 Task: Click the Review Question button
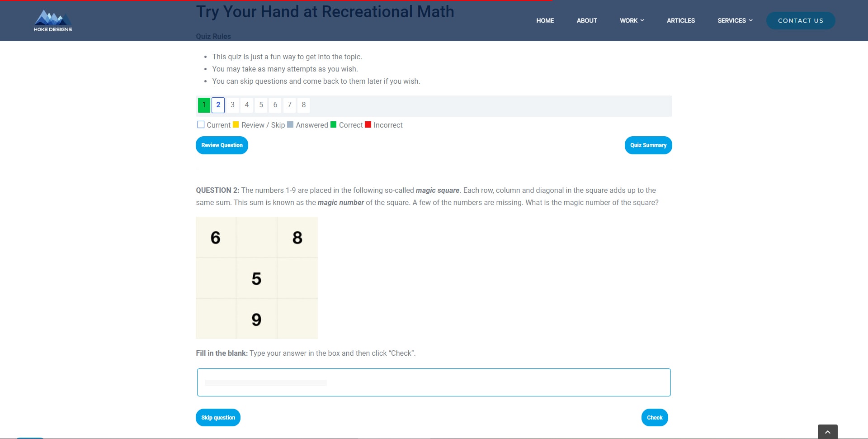tap(222, 145)
